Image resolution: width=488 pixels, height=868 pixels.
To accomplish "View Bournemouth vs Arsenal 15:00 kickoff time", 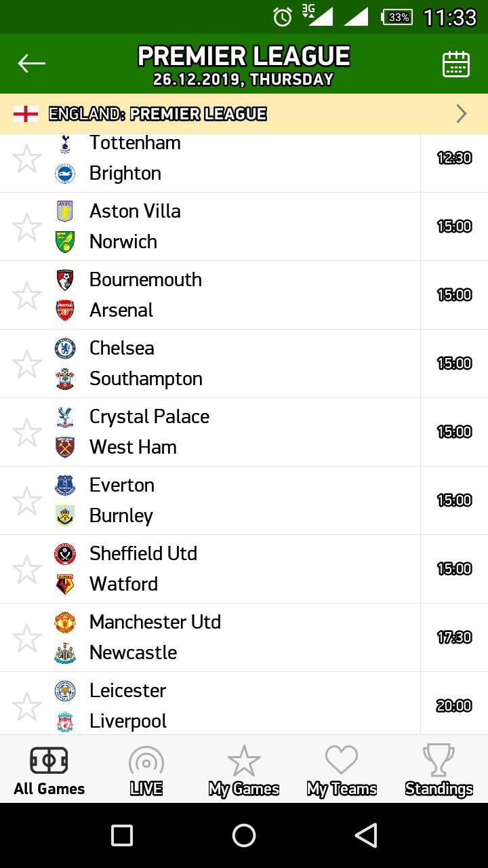I will 454,295.
